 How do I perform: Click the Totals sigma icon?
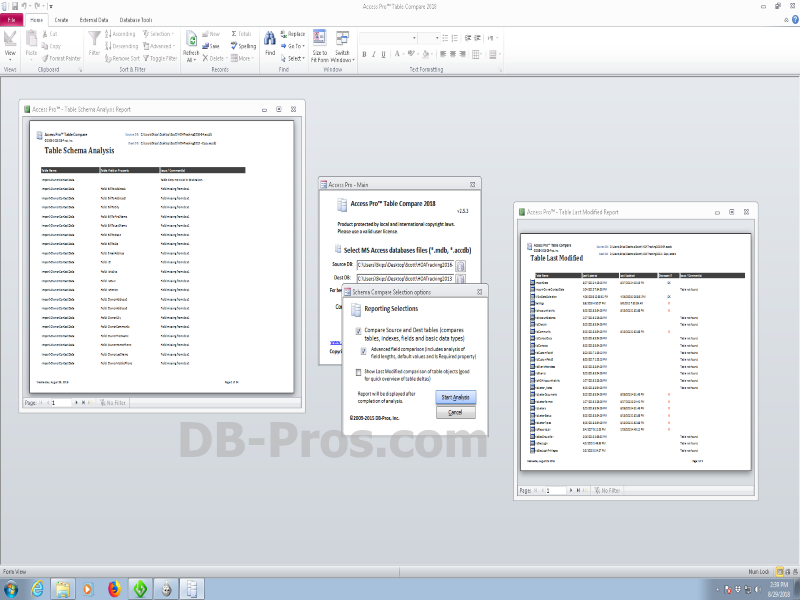(234, 34)
